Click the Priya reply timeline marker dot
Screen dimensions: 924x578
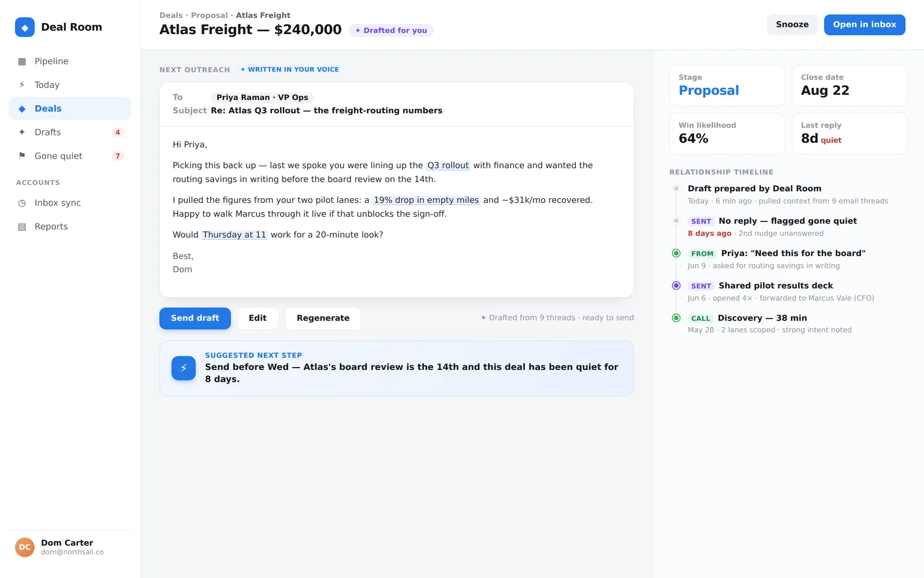coord(676,253)
